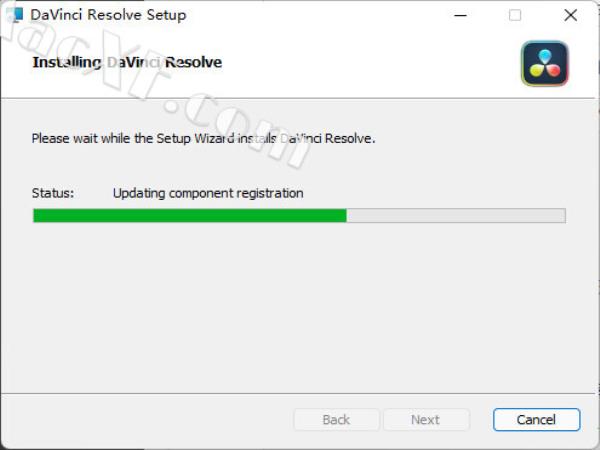The image size is (600, 450).
Task: Click the blank white header area beside the heading
Action: (x=367, y=63)
